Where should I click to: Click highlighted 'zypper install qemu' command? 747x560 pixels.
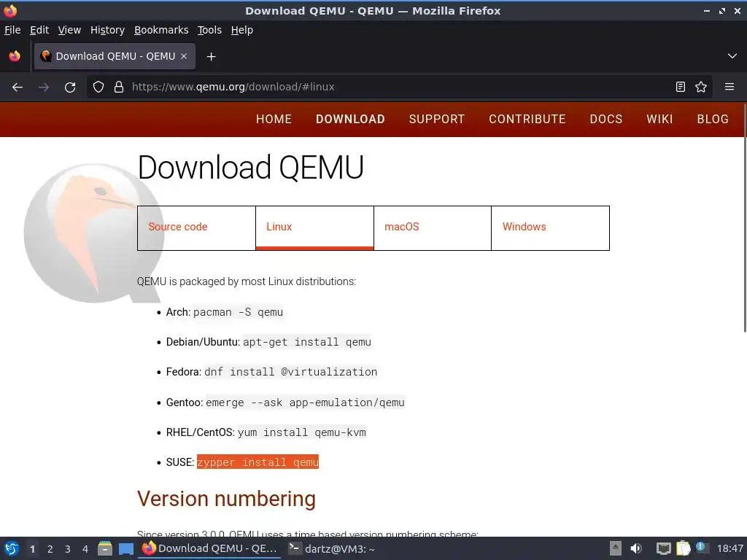pyautogui.click(x=258, y=462)
